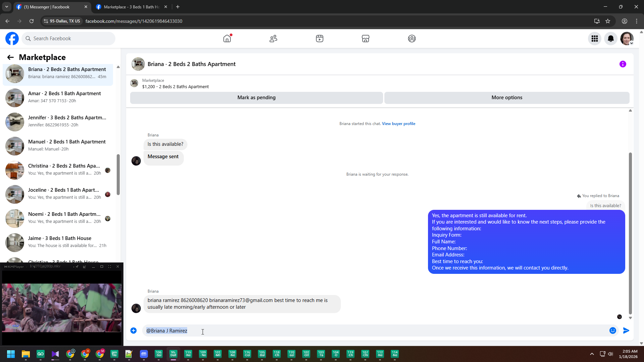Go back from Marketplace chats list

(x=10, y=57)
